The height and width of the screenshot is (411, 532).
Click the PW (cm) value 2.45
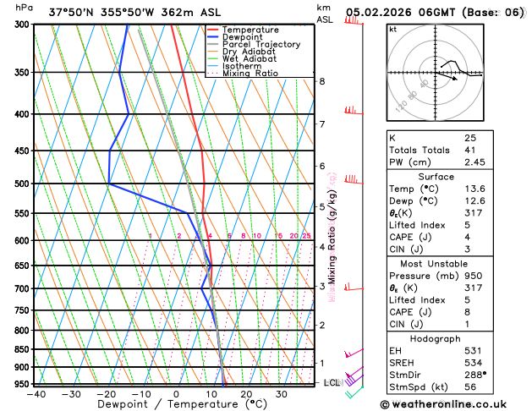click(474, 162)
